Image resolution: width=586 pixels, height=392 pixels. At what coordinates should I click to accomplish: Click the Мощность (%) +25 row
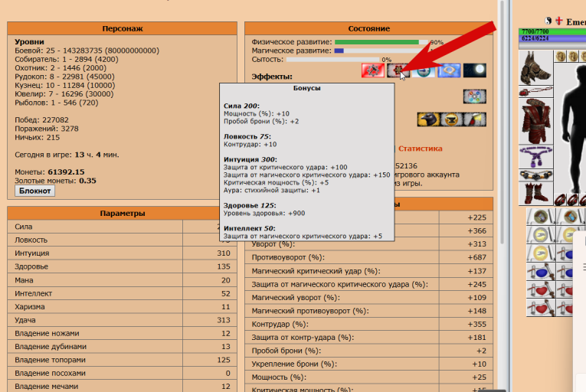369,377
